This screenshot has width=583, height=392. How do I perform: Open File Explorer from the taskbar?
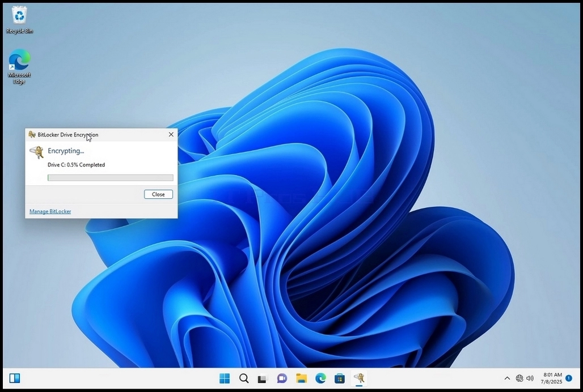[x=301, y=378]
